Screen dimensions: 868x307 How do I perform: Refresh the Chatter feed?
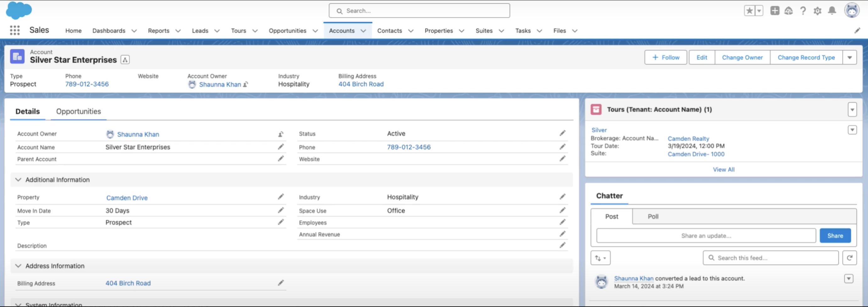pos(849,258)
